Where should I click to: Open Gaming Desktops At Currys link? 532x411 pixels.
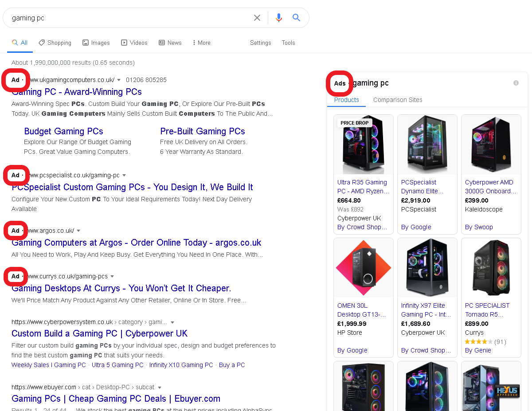(x=121, y=288)
